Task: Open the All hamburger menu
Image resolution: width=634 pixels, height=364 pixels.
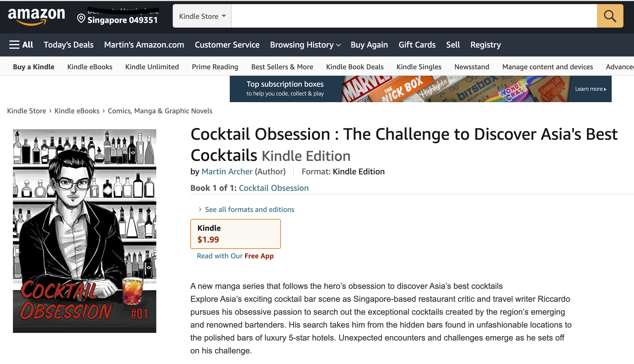Action: [21, 45]
